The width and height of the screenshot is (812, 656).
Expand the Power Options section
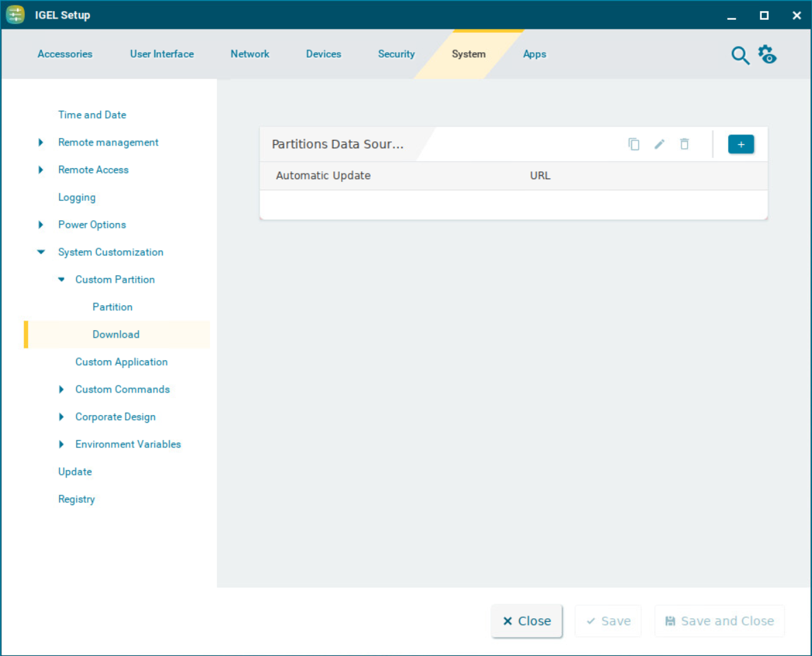point(41,225)
